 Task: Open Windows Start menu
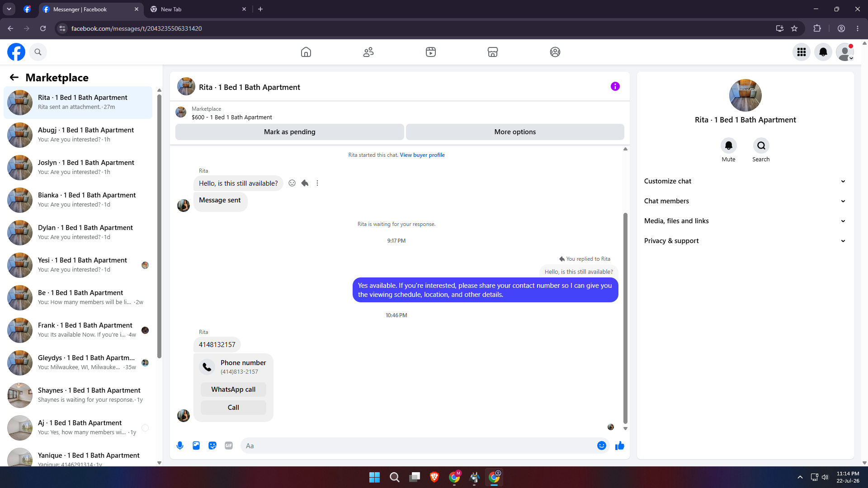click(x=374, y=477)
